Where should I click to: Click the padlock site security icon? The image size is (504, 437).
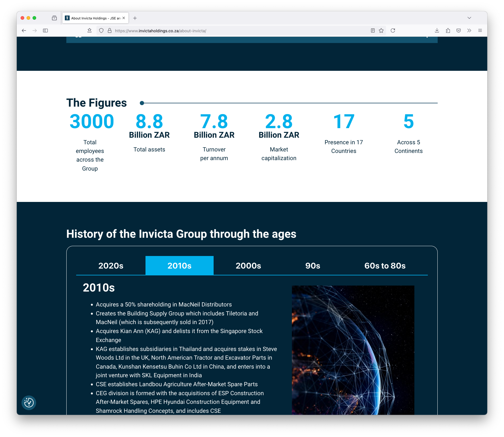pyautogui.click(x=110, y=30)
